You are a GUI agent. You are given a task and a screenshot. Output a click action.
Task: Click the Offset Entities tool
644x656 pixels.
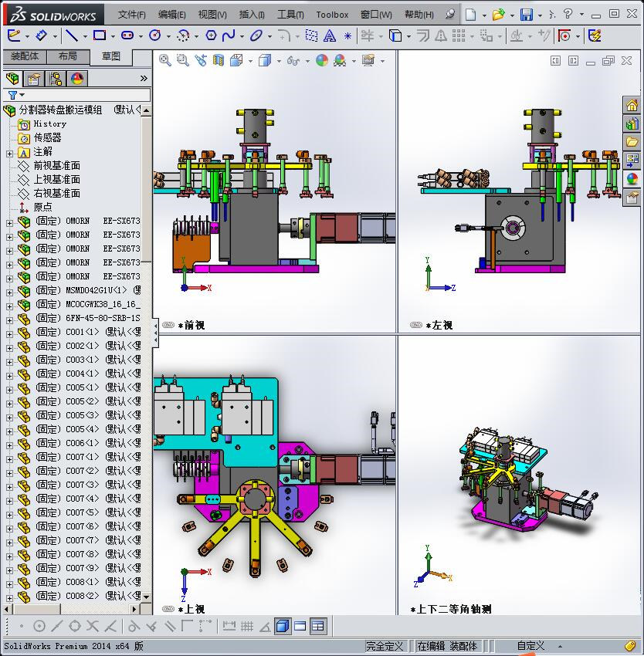(423, 36)
